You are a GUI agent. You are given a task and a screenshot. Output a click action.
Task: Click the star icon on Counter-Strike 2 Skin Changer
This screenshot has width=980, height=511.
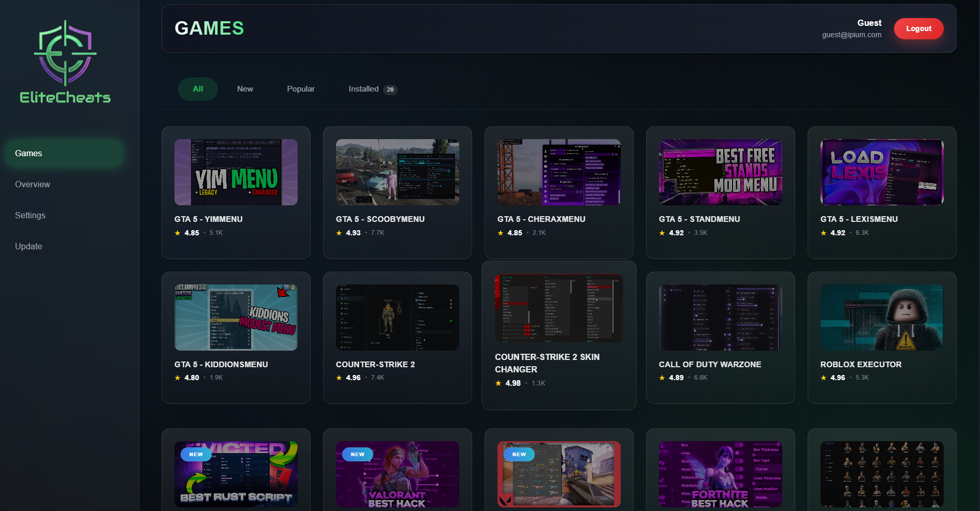point(499,383)
